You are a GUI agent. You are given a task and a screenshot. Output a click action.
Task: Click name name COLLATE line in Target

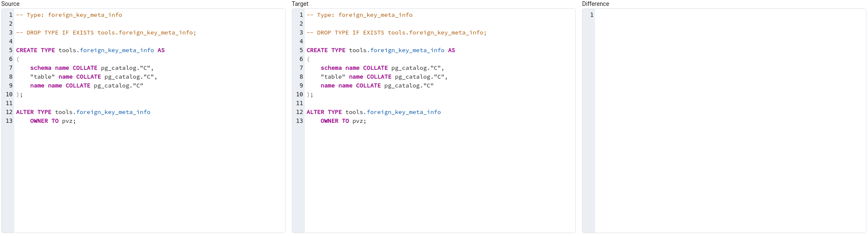[x=377, y=85]
